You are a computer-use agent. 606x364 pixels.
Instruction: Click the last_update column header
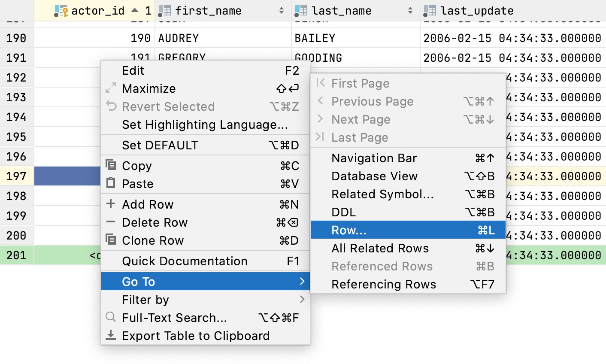click(476, 10)
